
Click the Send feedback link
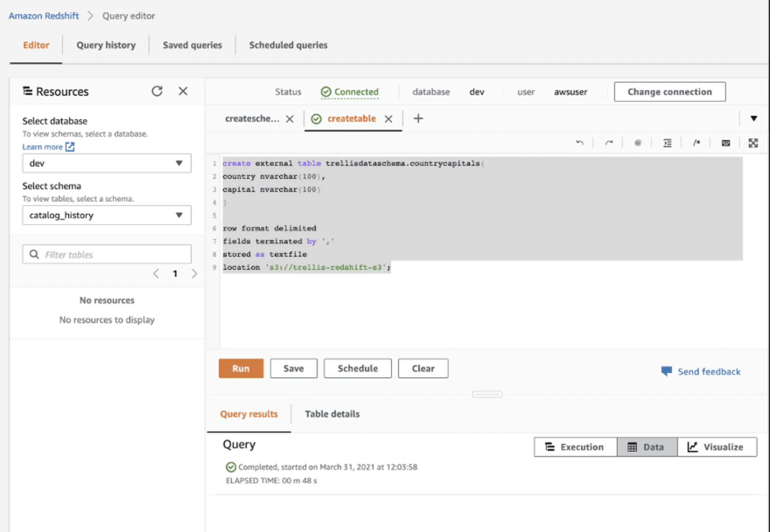click(701, 372)
